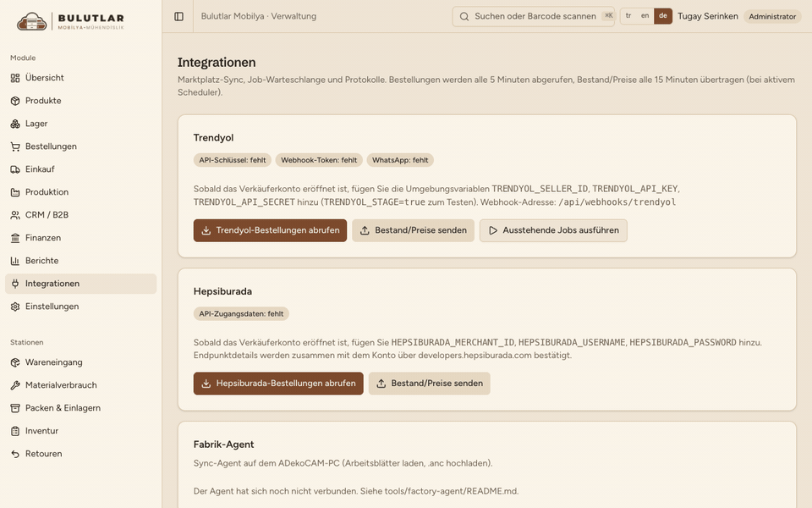Click the Lager boxes icon

point(15,124)
